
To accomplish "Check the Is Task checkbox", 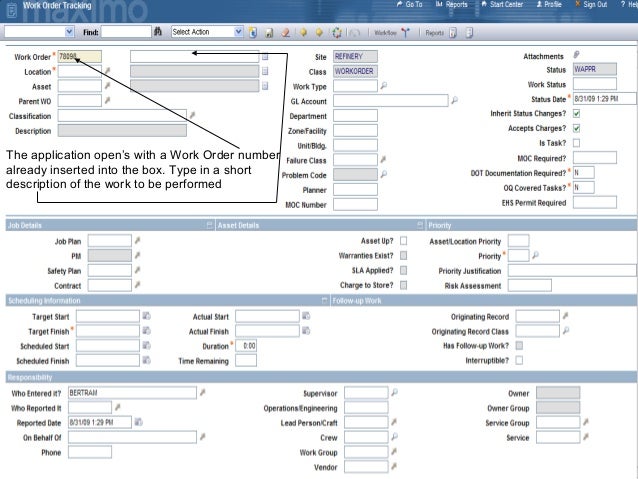I will click(577, 143).
